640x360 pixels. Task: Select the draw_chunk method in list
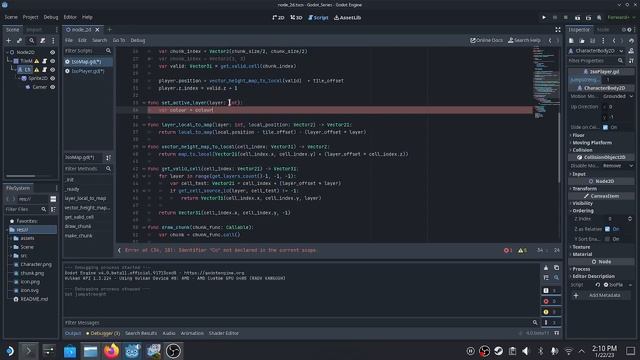pyautogui.click(x=78, y=226)
